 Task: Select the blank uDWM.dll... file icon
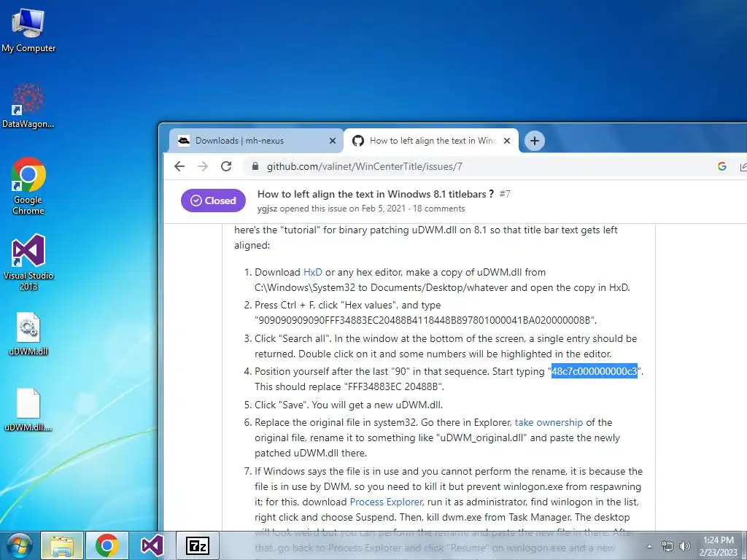coord(28,410)
